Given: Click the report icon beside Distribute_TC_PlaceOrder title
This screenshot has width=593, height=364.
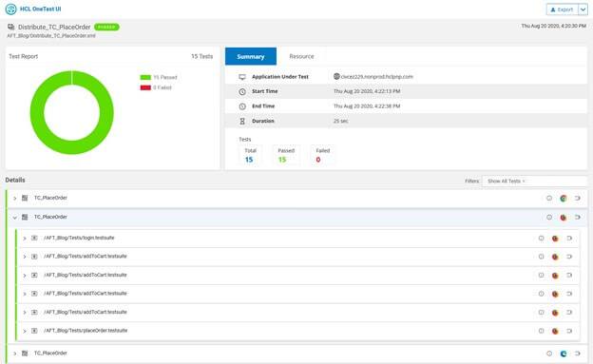Looking at the screenshot, I should click(x=11, y=27).
